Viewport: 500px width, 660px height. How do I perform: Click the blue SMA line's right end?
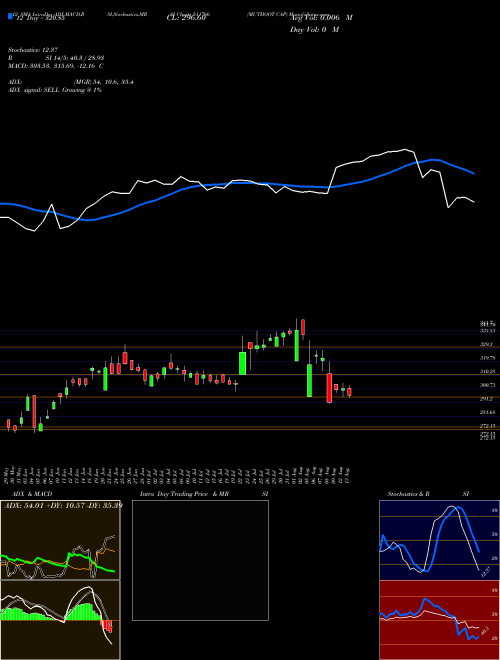474,173
